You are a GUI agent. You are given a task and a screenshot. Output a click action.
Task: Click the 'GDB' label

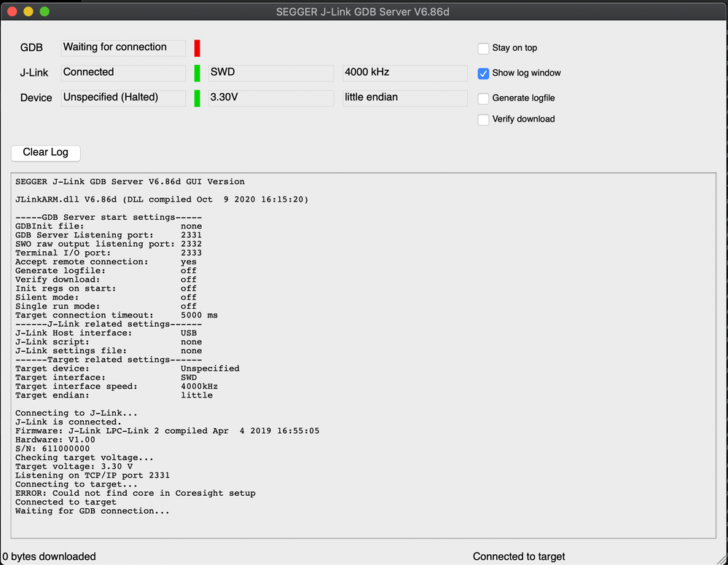[31, 48]
